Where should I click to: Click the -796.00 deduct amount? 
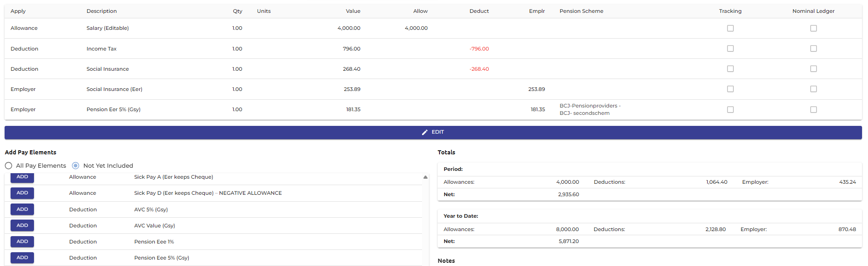point(479,49)
